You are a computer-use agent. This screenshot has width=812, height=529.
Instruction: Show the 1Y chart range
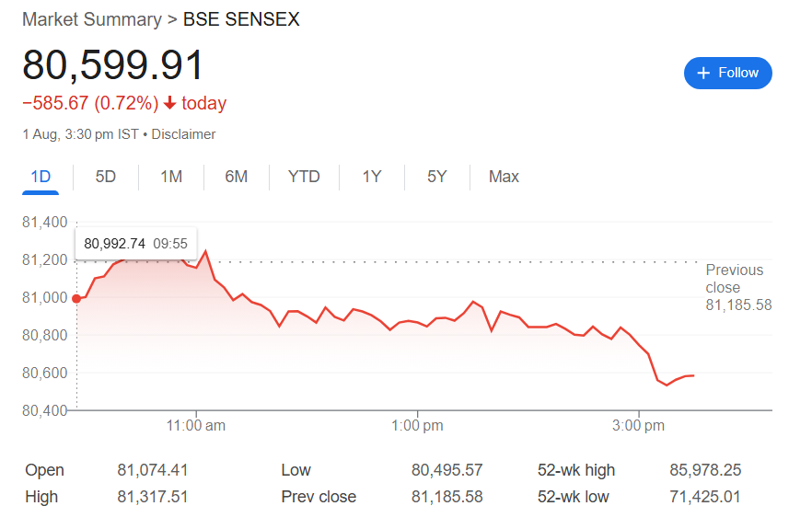[x=372, y=177]
